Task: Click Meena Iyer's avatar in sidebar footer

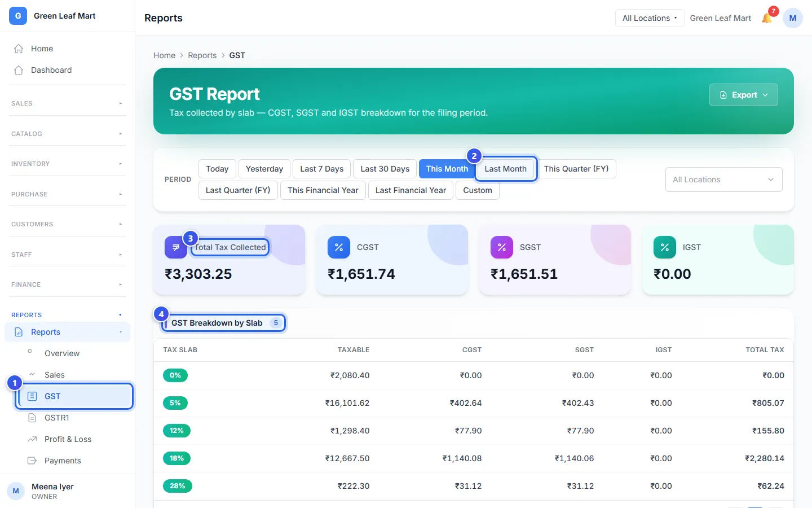Action: pos(16,491)
